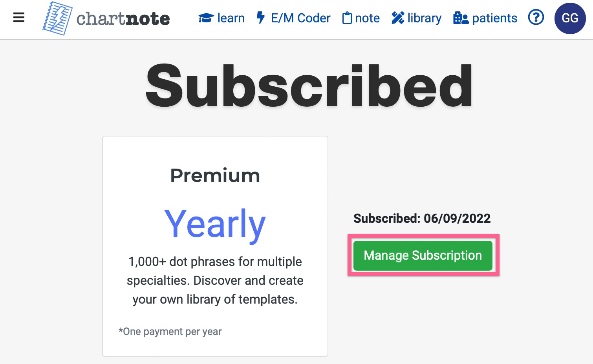Click the clipboard note icon

(347, 18)
